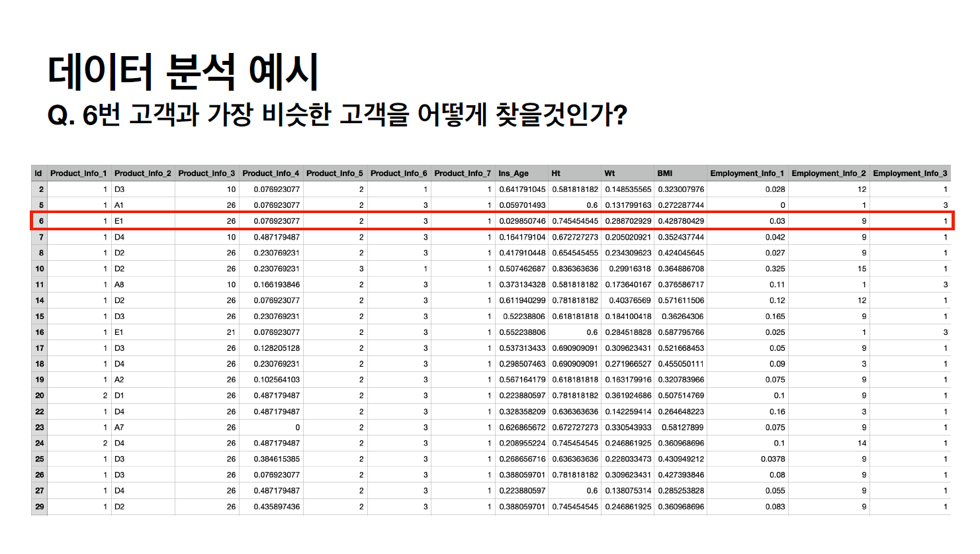Click Employment_Info_1 value 0.083
The width and height of the screenshot is (980, 554).
pos(775,507)
